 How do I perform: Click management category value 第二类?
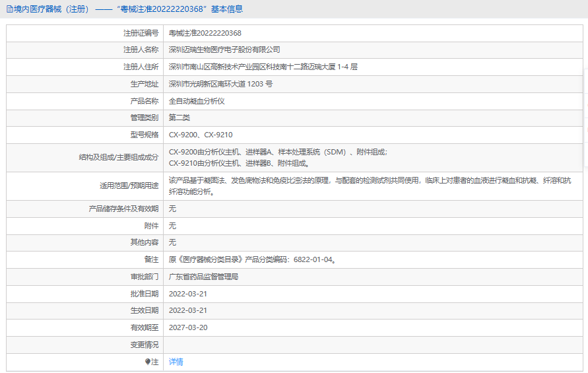coord(180,118)
